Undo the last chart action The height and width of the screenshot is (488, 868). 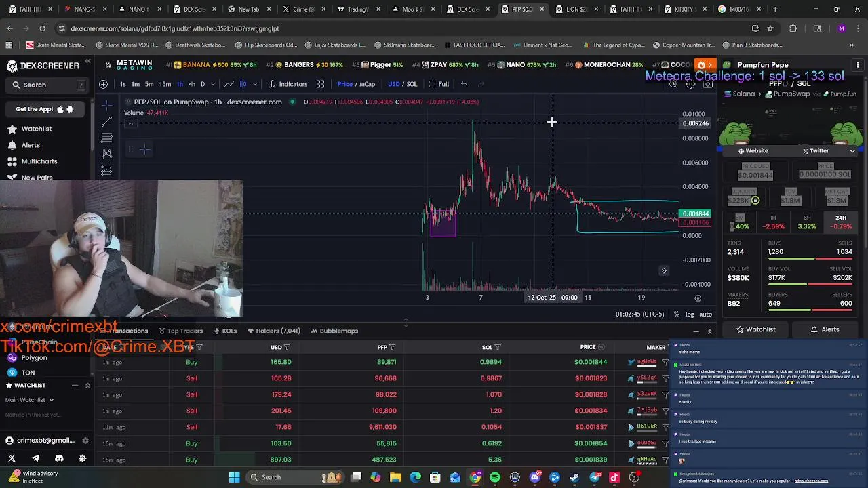[464, 84]
